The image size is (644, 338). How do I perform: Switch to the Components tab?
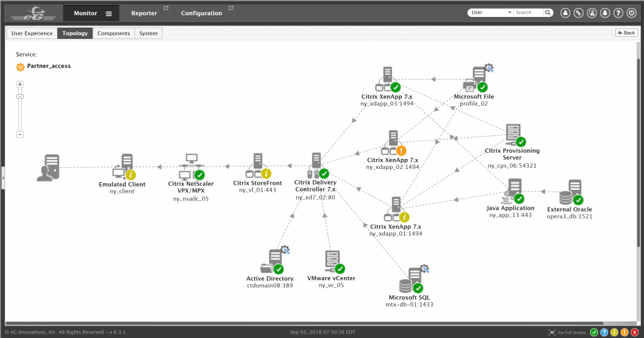[113, 33]
